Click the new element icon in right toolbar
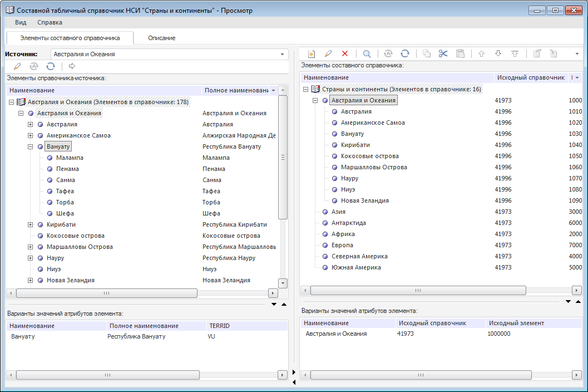This screenshot has height=392, width=588. (x=312, y=53)
